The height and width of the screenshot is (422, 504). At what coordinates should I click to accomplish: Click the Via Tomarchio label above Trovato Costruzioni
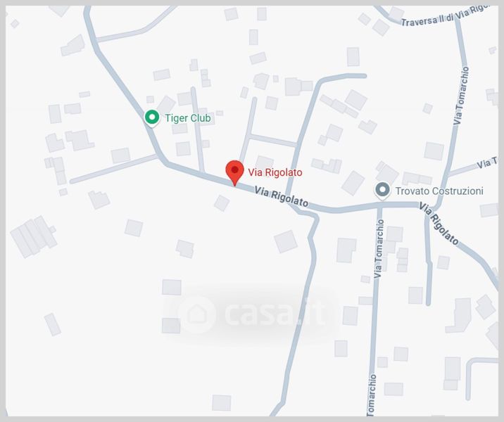(461, 96)
